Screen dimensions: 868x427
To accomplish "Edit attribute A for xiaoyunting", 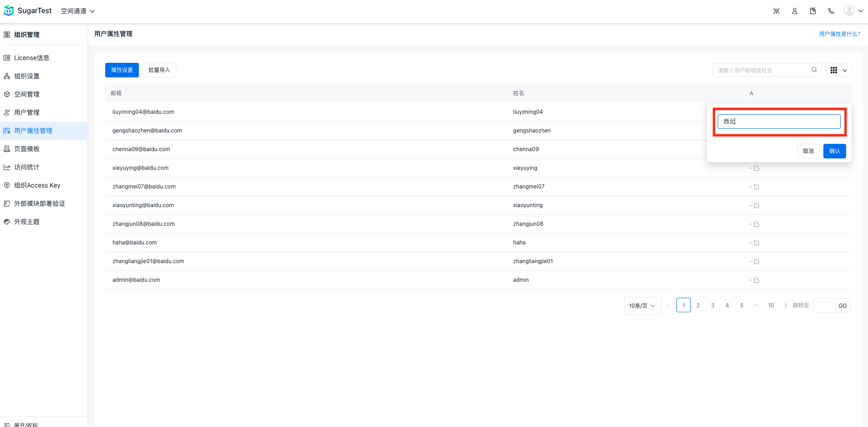I will (x=757, y=206).
